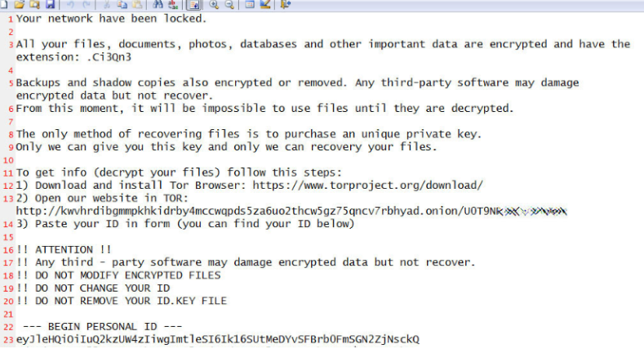Click the open folder toolbar icon
The width and height of the screenshot is (644, 349).
[x=20, y=4]
